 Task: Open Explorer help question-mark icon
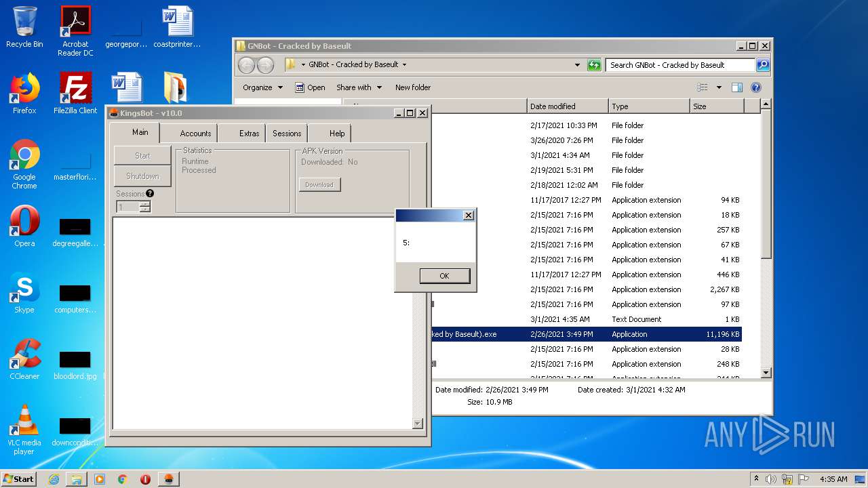[756, 87]
